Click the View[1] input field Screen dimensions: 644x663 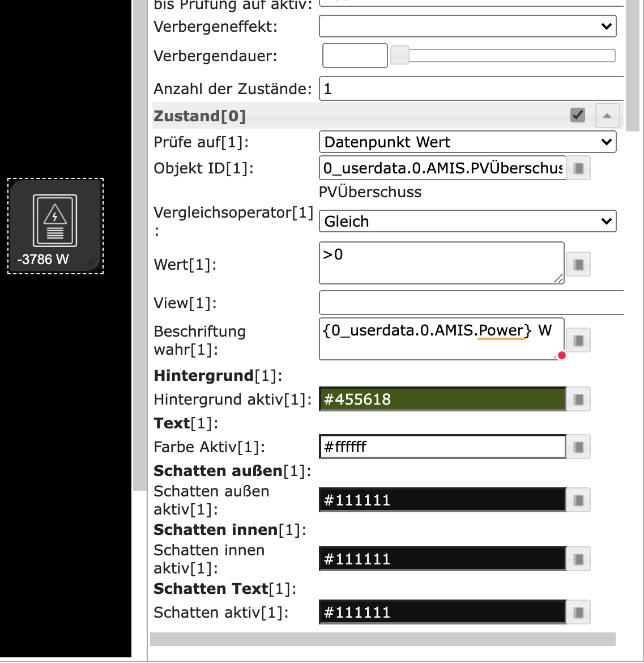pyautogui.click(x=471, y=303)
